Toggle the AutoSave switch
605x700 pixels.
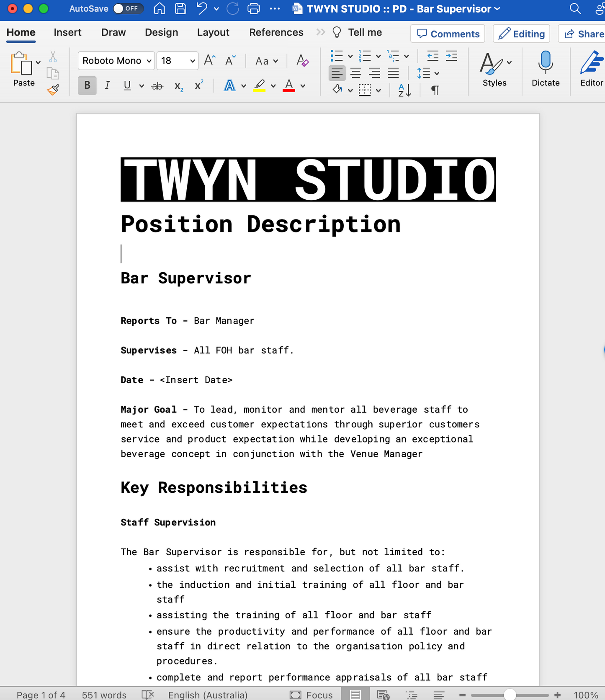point(129,8)
